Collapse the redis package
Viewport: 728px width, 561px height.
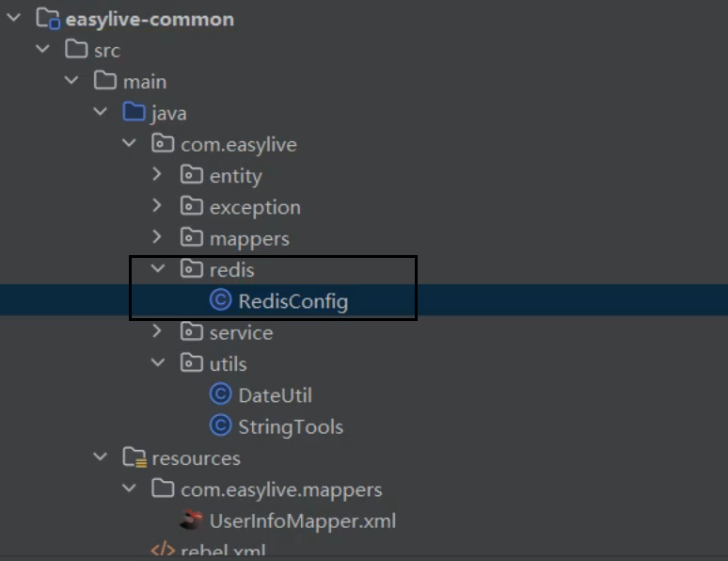click(x=157, y=270)
